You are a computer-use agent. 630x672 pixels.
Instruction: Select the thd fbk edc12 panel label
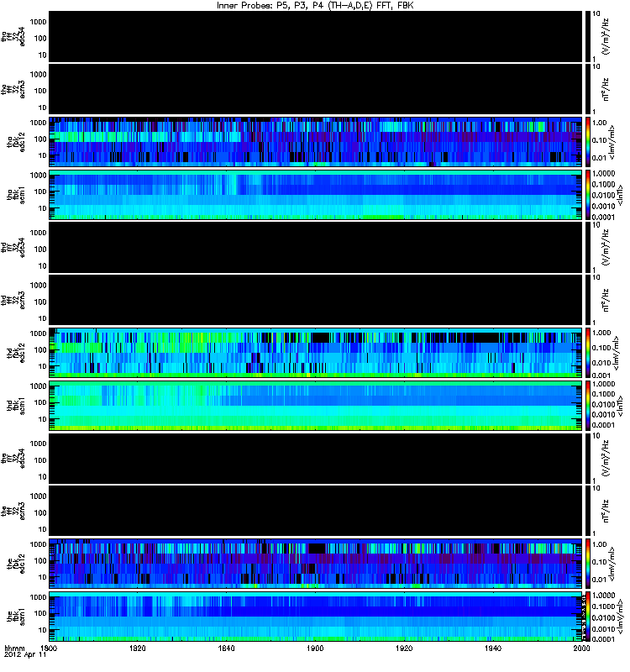click(16, 353)
